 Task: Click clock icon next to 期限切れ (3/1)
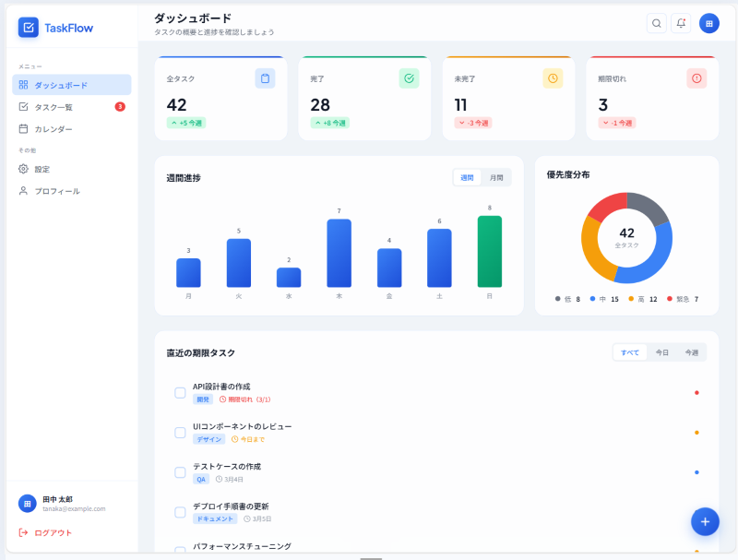click(x=222, y=399)
